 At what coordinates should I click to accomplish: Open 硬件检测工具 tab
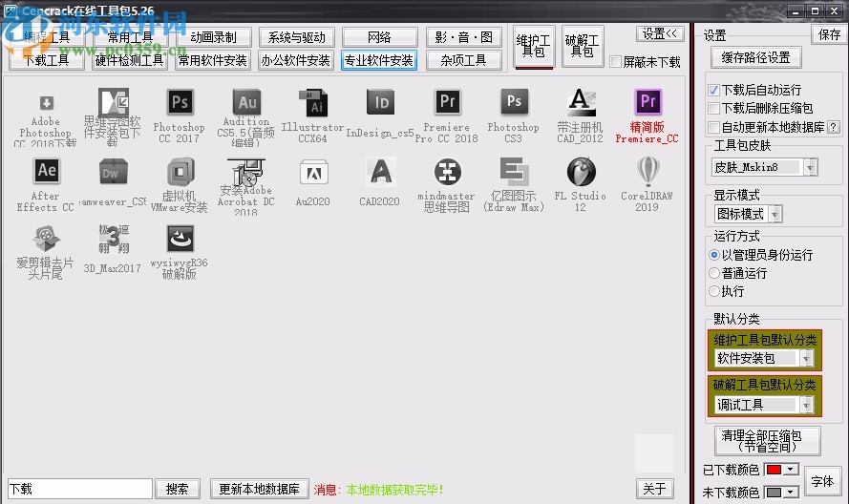coord(130,60)
